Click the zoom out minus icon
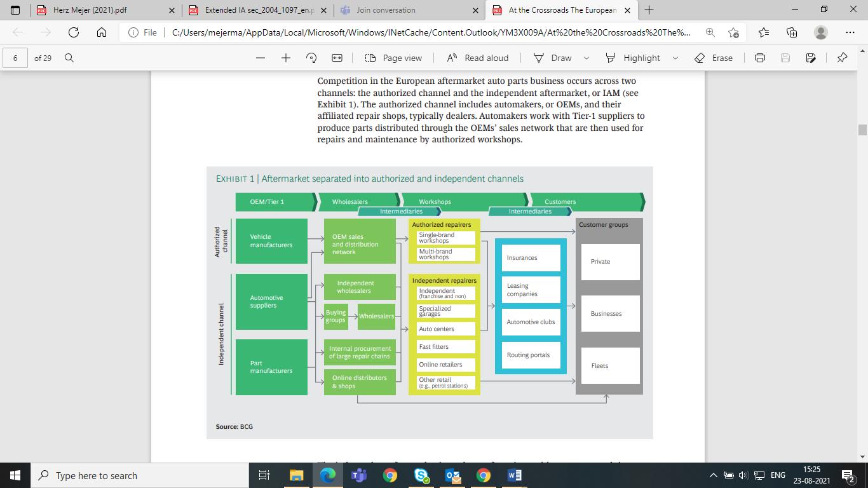868x488 pixels. coord(261,58)
